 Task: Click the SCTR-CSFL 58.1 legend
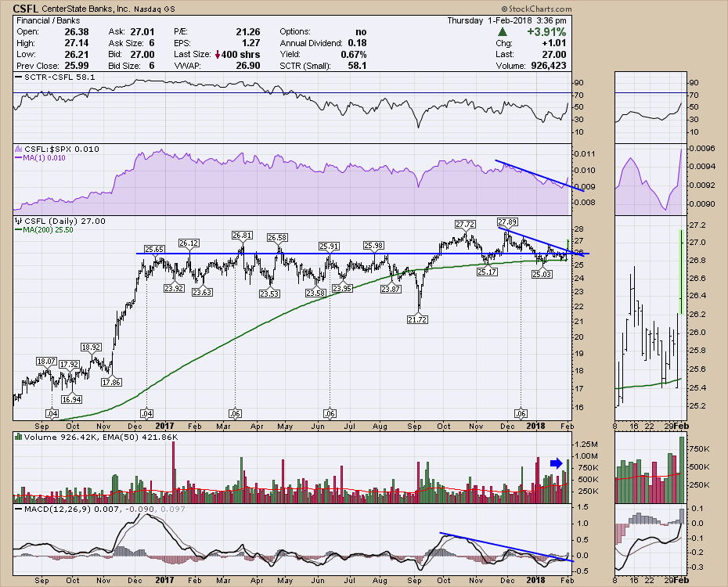[56, 77]
